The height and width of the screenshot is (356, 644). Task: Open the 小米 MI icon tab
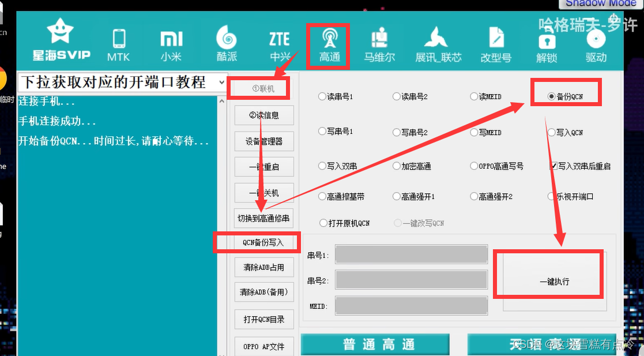(x=171, y=46)
